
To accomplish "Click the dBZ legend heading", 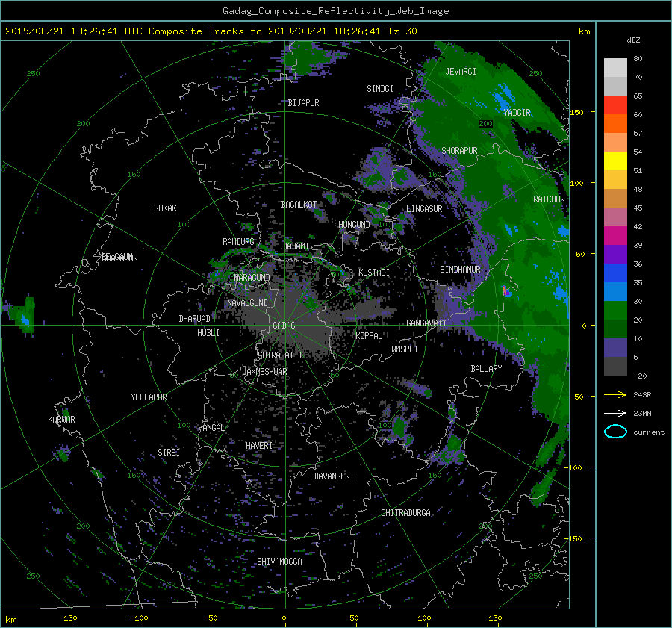I will pos(633,40).
